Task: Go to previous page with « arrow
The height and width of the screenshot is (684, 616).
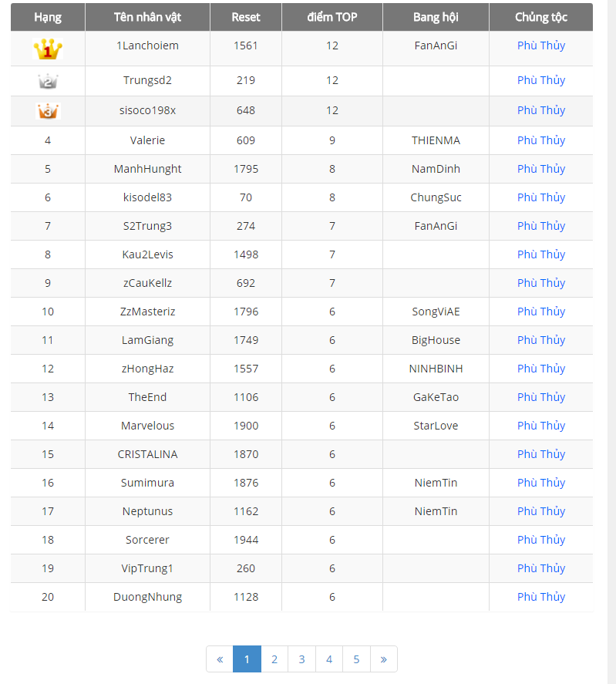Action: coord(220,659)
